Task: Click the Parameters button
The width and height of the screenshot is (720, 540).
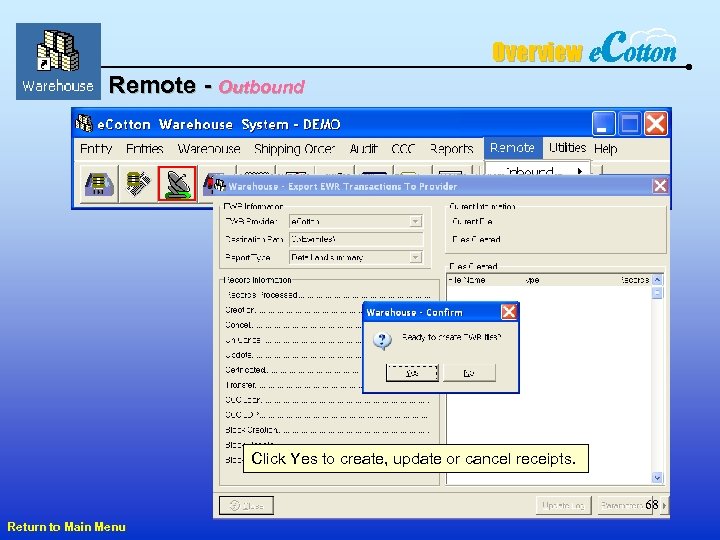Action: coord(625,506)
